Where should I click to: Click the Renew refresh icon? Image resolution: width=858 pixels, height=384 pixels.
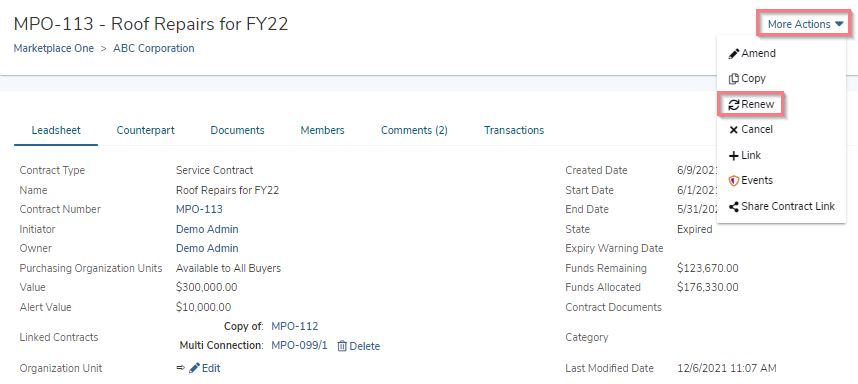(x=734, y=104)
